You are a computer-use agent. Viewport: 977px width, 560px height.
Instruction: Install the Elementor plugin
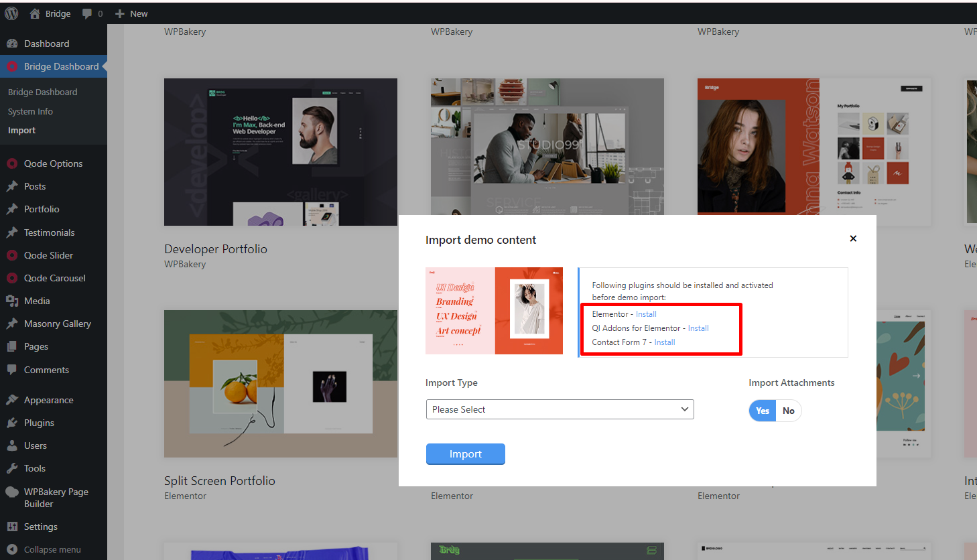[x=646, y=314]
